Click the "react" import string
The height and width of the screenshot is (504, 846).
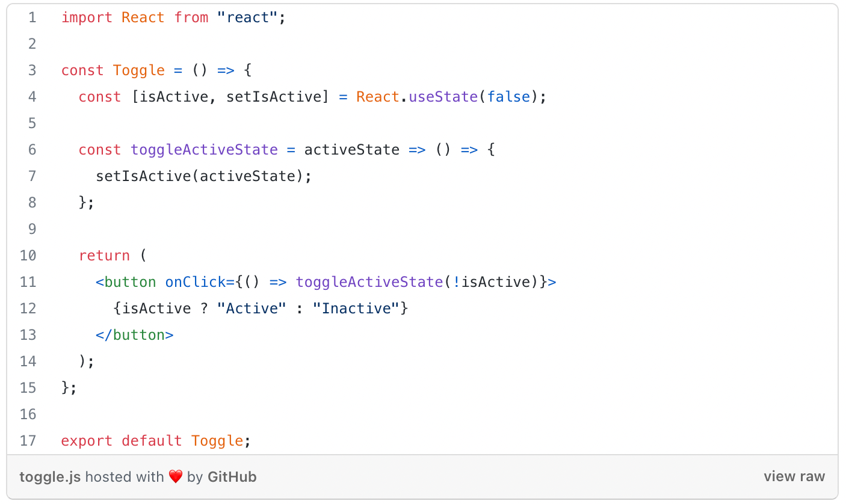[247, 17]
